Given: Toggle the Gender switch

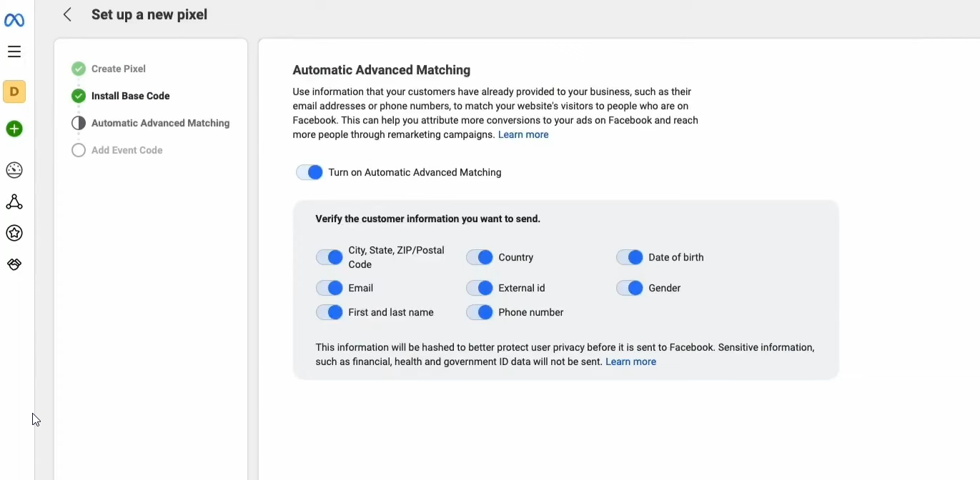Looking at the screenshot, I should 630,289.
